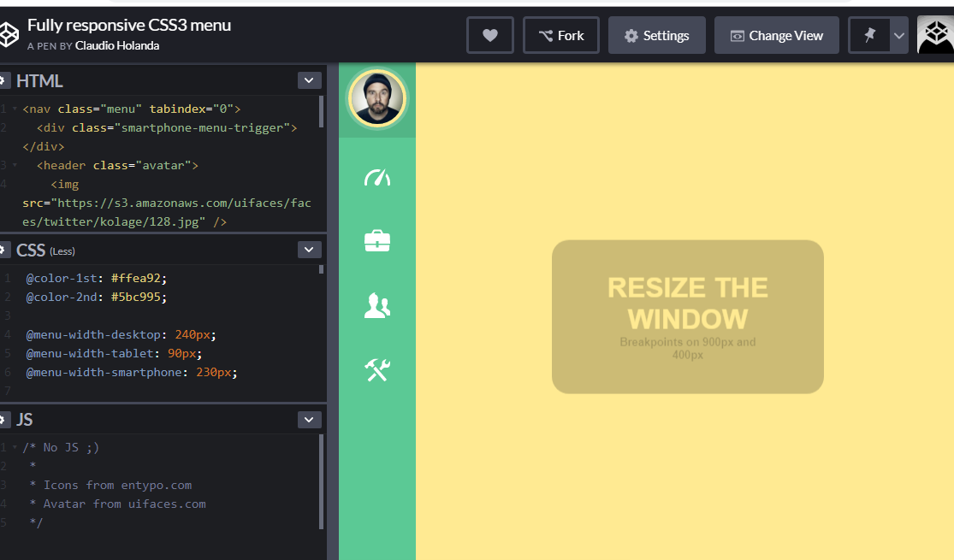This screenshot has height=560, width=954.
Task: Click the vertical editor-preview resize divider
Action: [333, 311]
